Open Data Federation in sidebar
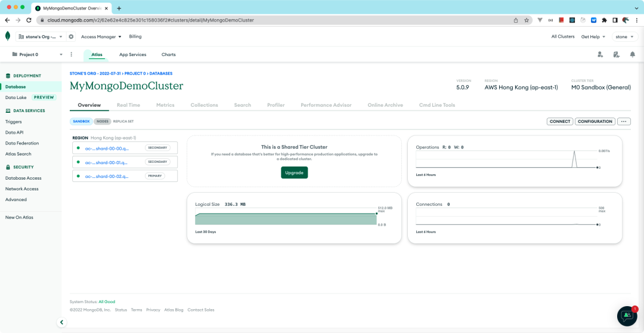The height and width of the screenshot is (333, 644). (x=22, y=143)
